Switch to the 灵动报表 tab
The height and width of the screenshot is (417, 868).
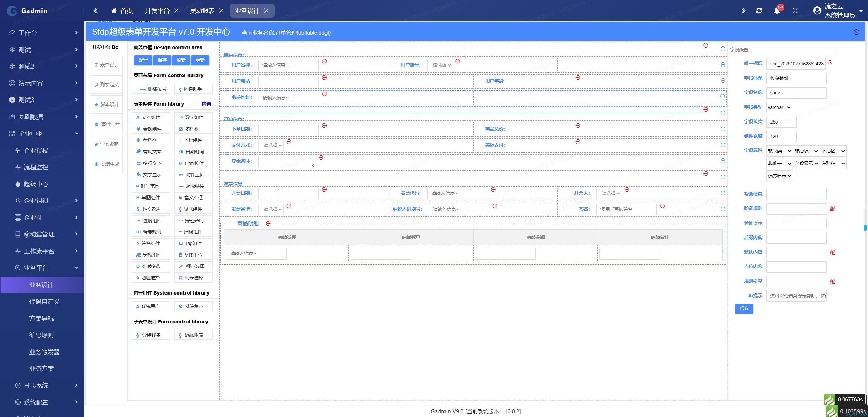click(202, 11)
